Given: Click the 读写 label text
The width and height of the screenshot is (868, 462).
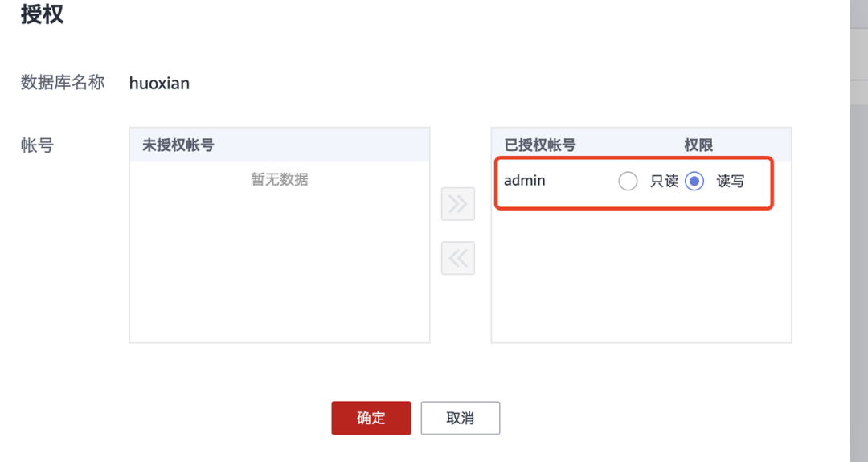Looking at the screenshot, I should (731, 182).
